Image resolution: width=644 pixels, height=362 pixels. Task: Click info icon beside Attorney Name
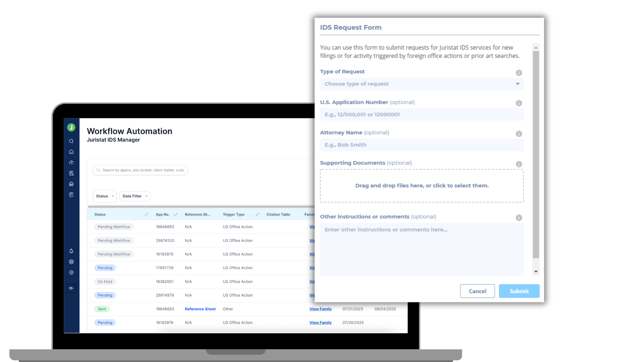519,134
